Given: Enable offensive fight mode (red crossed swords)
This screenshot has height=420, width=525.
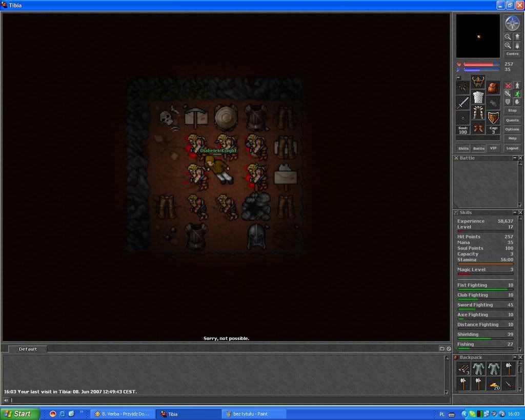Looking at the screenshot, I should (x=508, y=86).
